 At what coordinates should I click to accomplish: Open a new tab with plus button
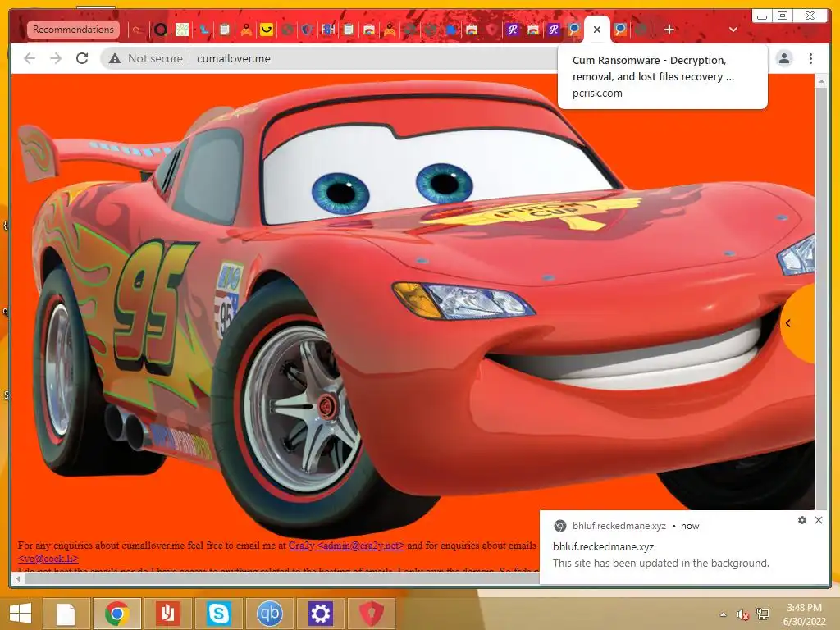(x=669, y=30)
